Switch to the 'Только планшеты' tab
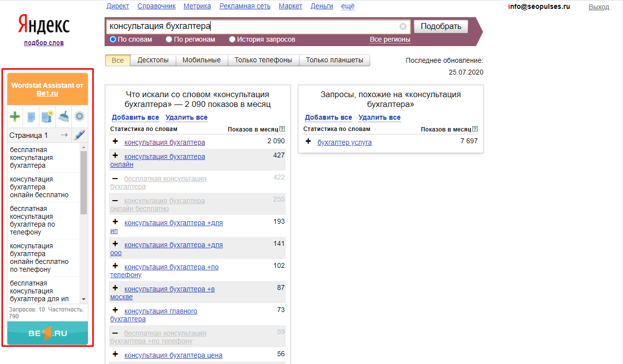 (334, 60)
